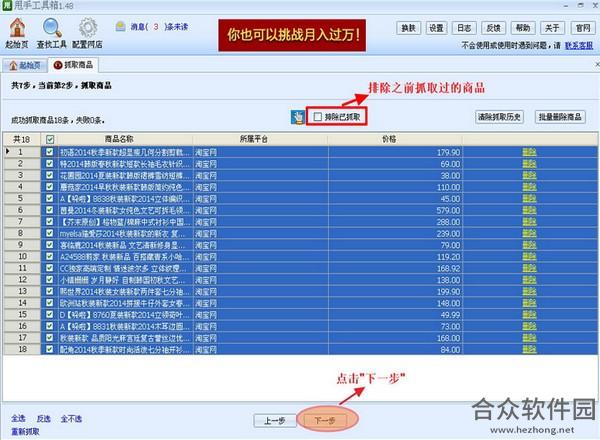
Task: Click the 价格 column header
Action: [x=389, y=139]
